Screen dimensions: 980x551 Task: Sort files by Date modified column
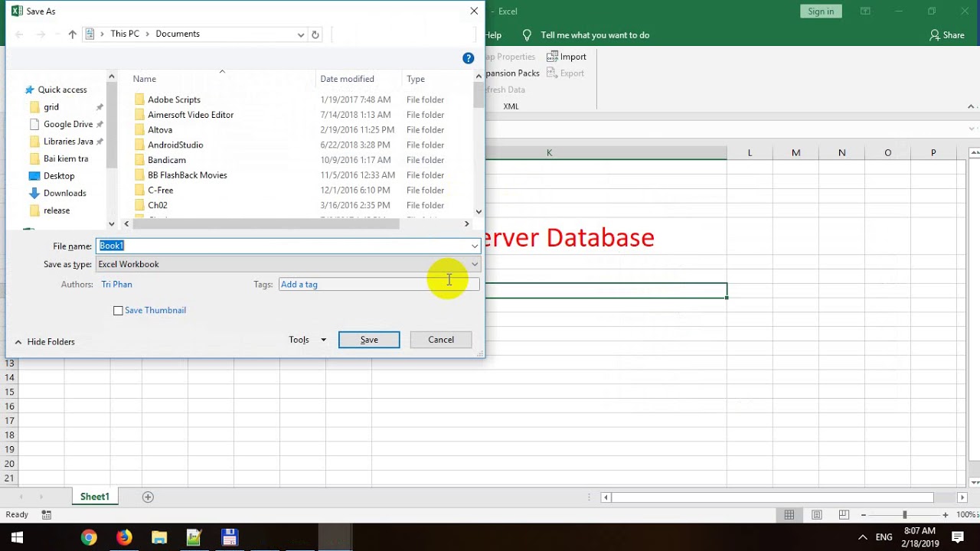tap(348, 79)
